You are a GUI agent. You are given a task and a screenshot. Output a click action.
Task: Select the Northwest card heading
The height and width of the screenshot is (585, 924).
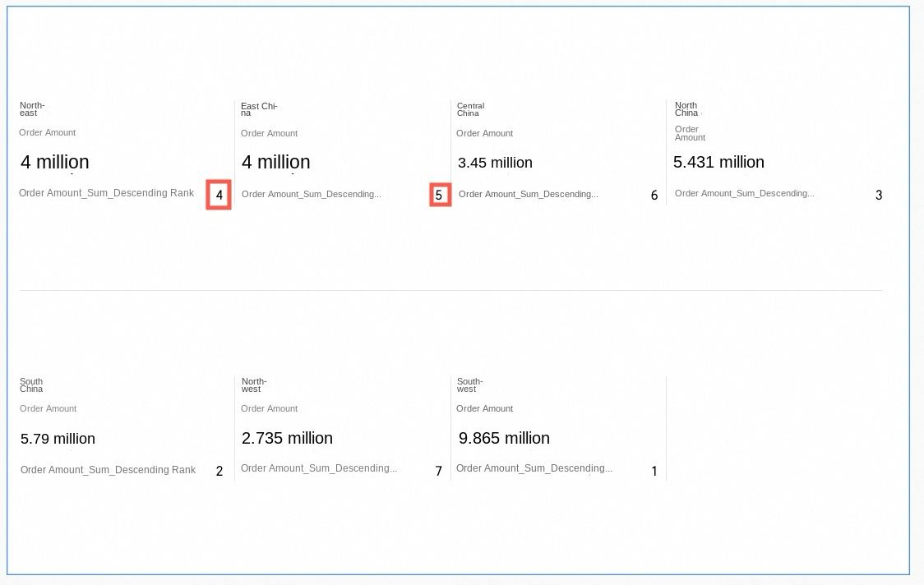click(254, 385)
